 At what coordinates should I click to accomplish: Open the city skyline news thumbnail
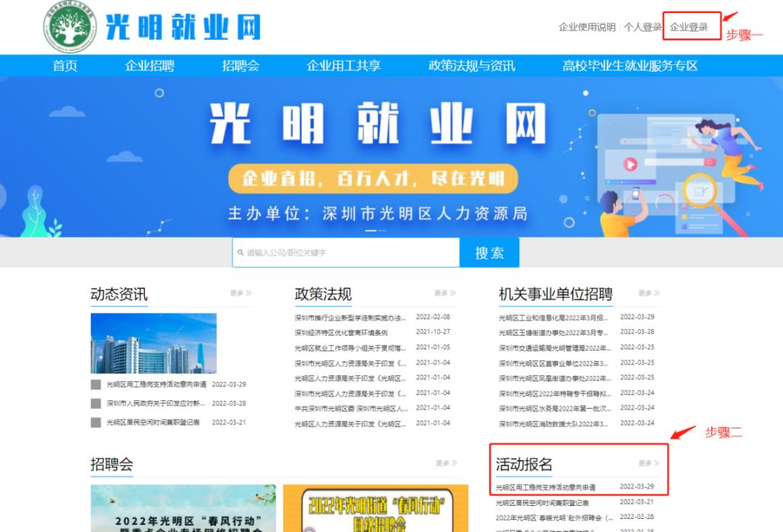pos(153,343)
